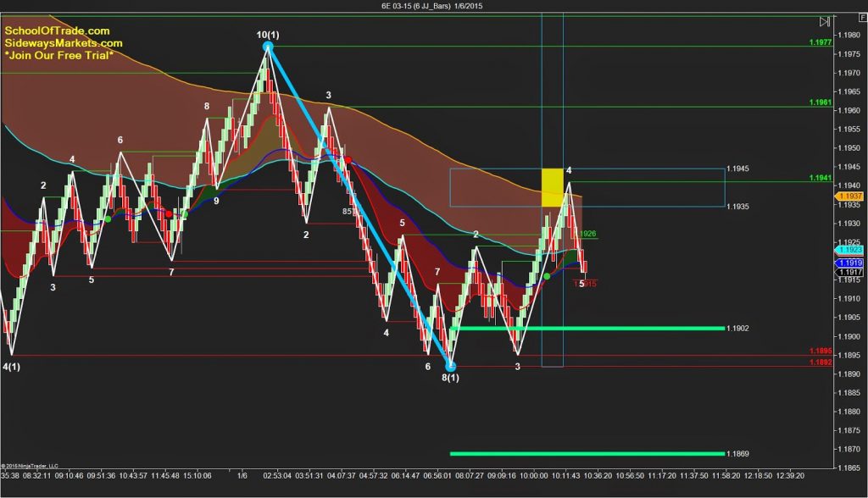Click the 1.1980 price axis label

[849, 35]
